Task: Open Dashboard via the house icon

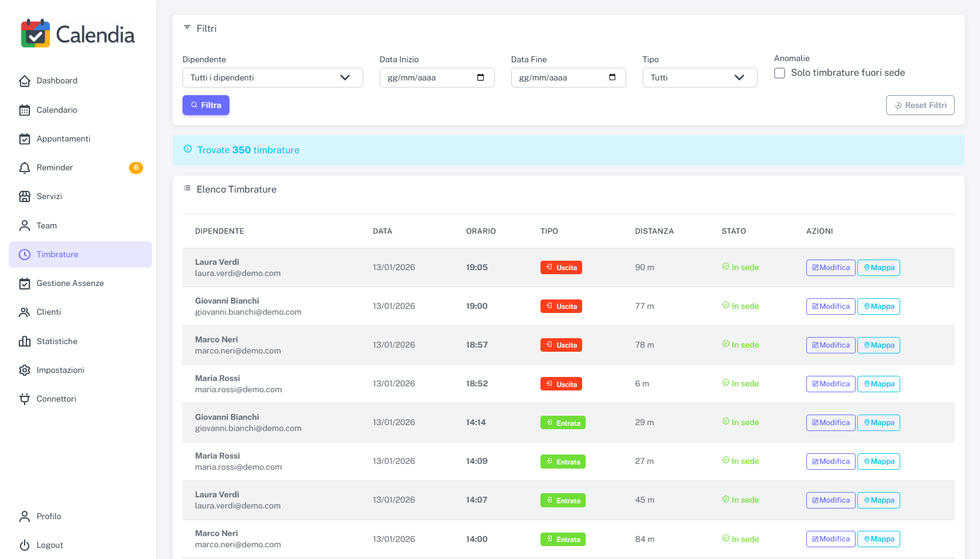Action: tap(25, 81)
